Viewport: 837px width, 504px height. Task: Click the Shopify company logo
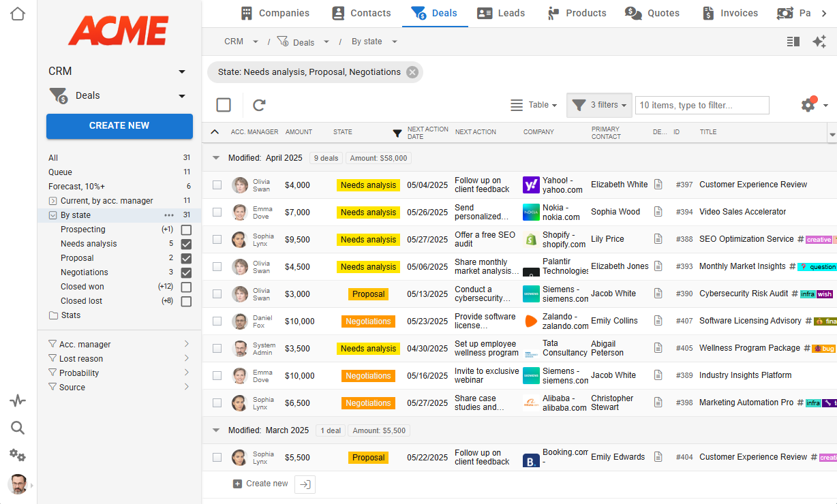tap(531, 239)
